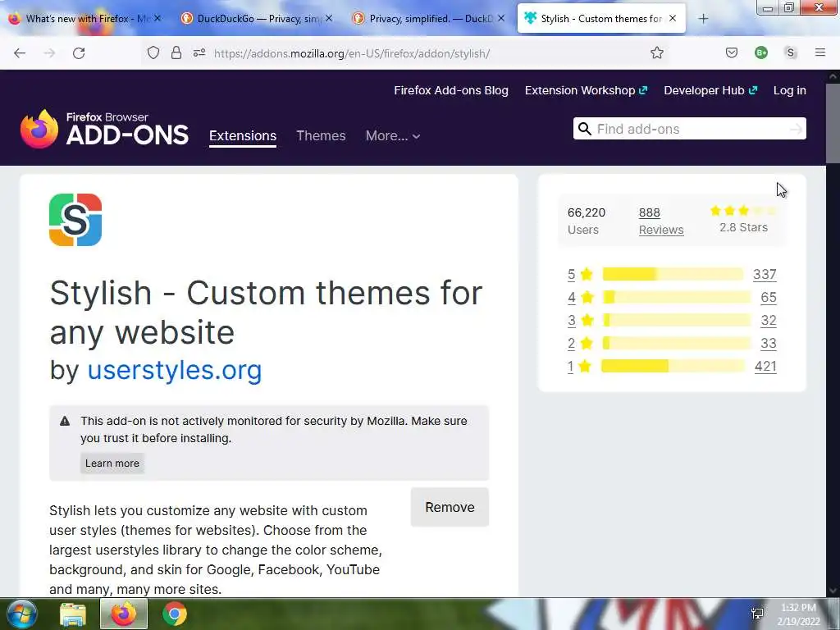Click the 1-star rating bar
This screenshot has width=840, height=630.
click(x=673, y=367)
